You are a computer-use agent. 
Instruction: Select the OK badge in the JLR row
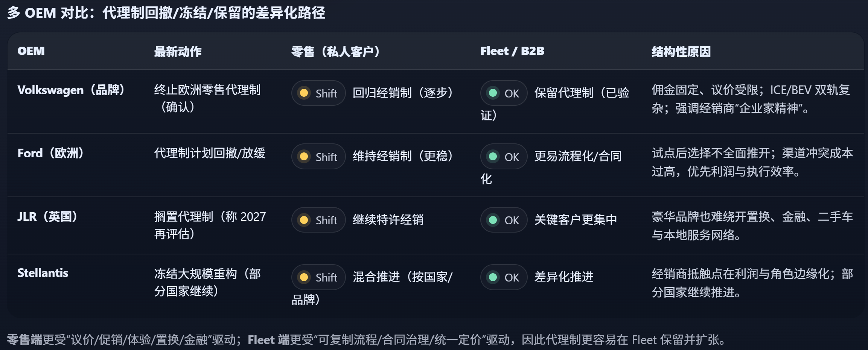click(503, 220)
